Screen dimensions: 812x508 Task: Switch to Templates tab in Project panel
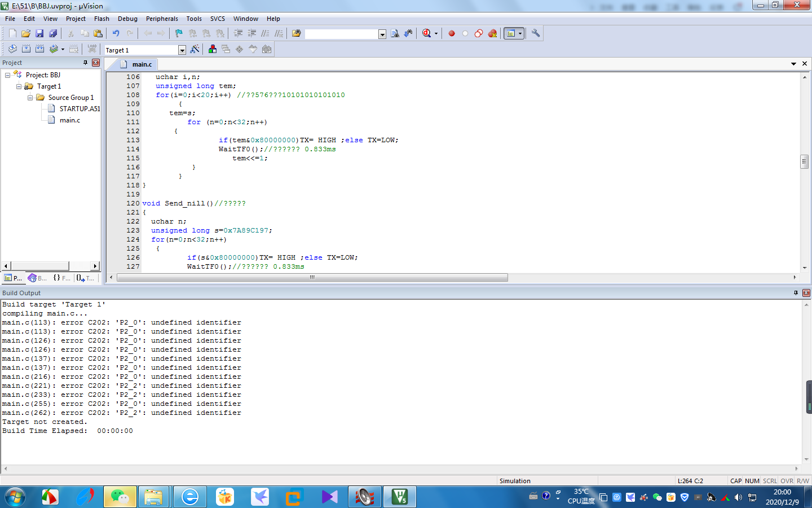pyautogui.click(x=86, y=278)
